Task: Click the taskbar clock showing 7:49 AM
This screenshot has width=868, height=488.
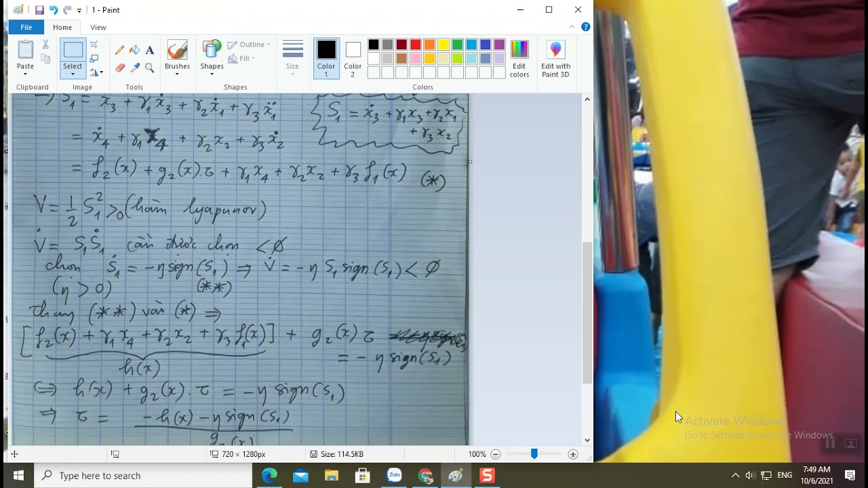Action: tap(816, 476)
